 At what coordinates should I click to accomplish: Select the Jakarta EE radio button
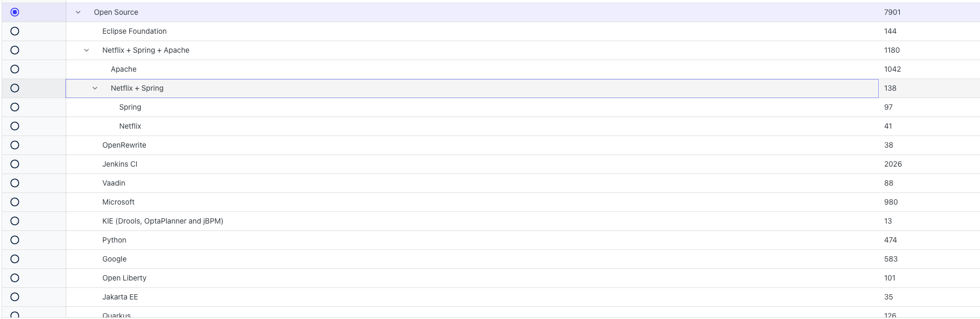[x=15, y=297]
